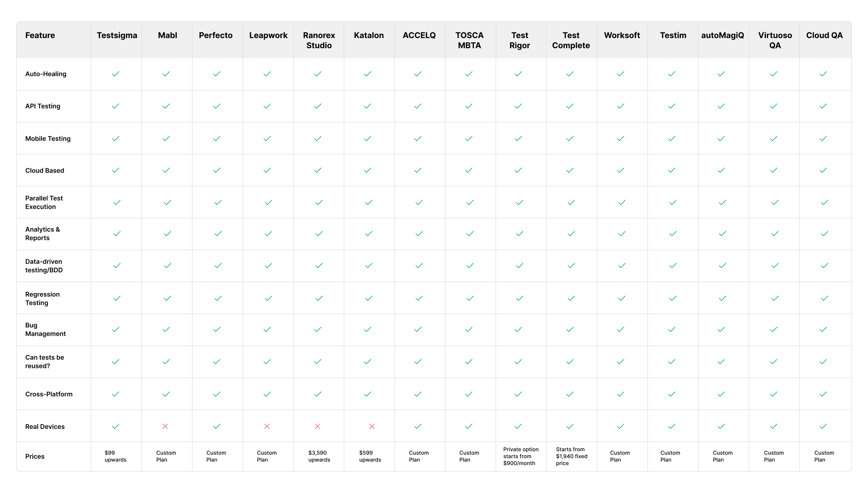Click Testim's checkmark for Cross-Platform
The image size is (868, 493).
tap(671, 394)
